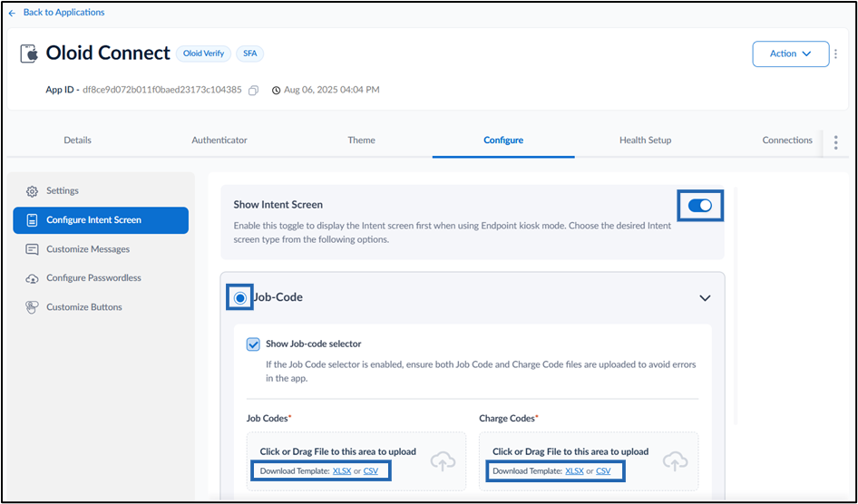
Task: Click the Job Codes field label
Action: (268, 419)
